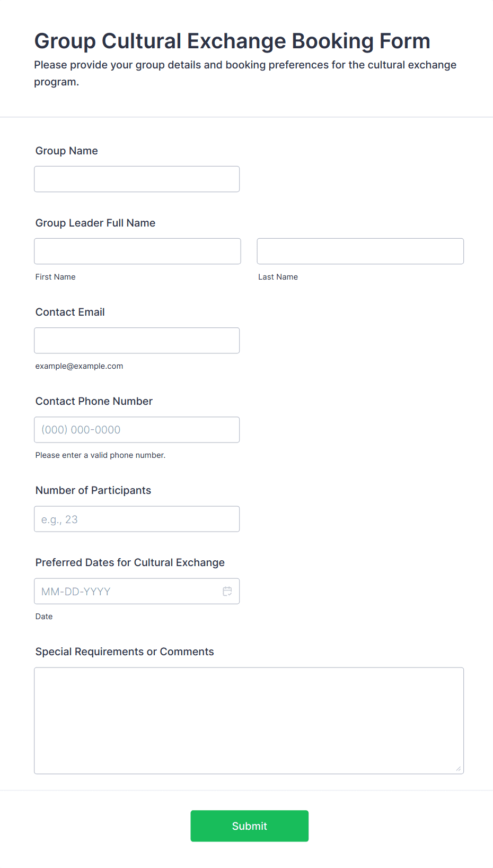Viewport: 493px width, 868px height.
Task: Click inside the Special Requirements text area
Action: pos(249,721)
